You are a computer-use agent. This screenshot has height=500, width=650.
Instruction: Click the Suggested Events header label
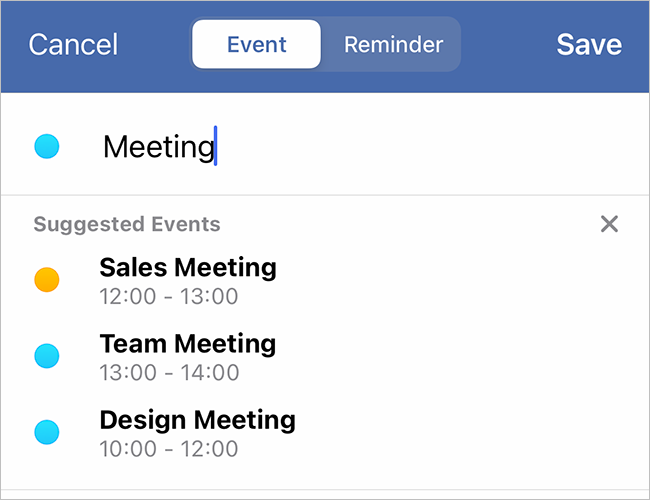[127, 224]
